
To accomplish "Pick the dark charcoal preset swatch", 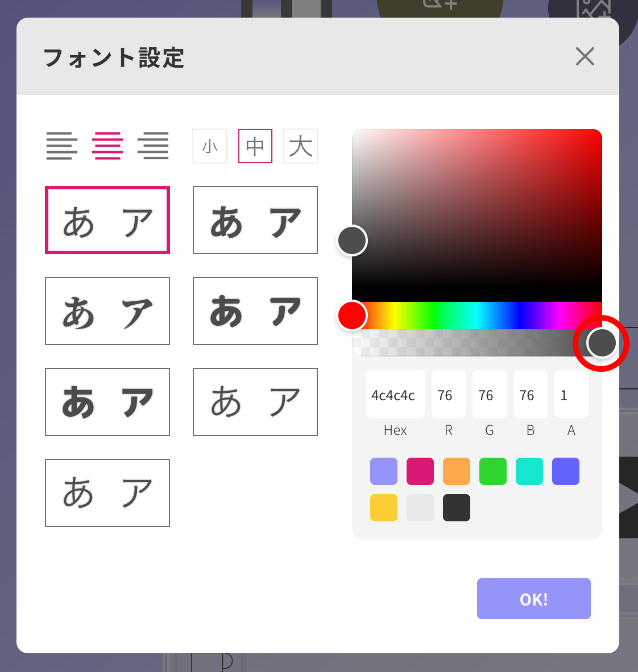I will [x=457, y=508].
